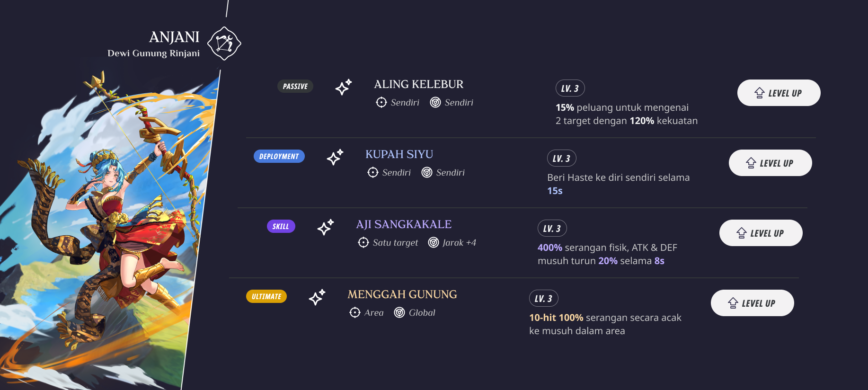
Task: Click the Sendiri range bullseye for ALING KELEBUR
Action: point(434,102)
